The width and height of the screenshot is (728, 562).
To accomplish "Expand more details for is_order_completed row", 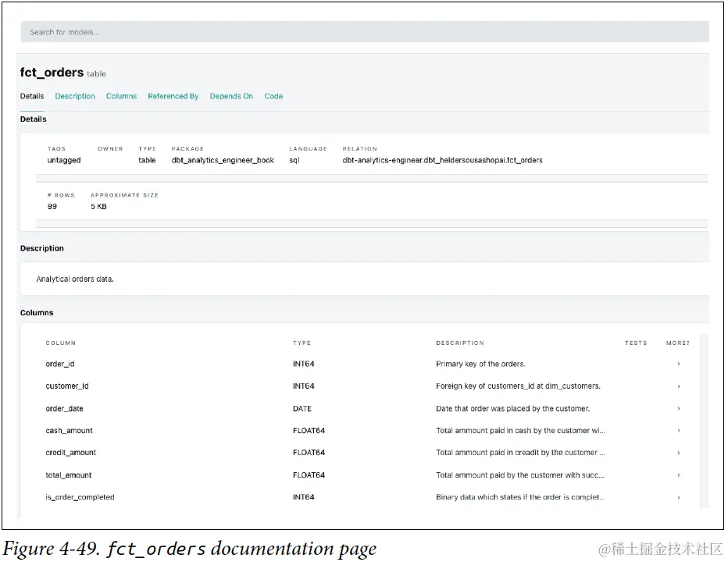I will coord(678,497).
